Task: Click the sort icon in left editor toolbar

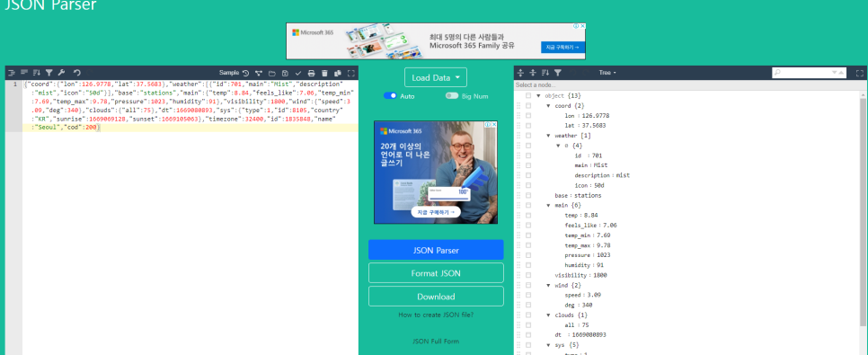Action: coord(37,73)
